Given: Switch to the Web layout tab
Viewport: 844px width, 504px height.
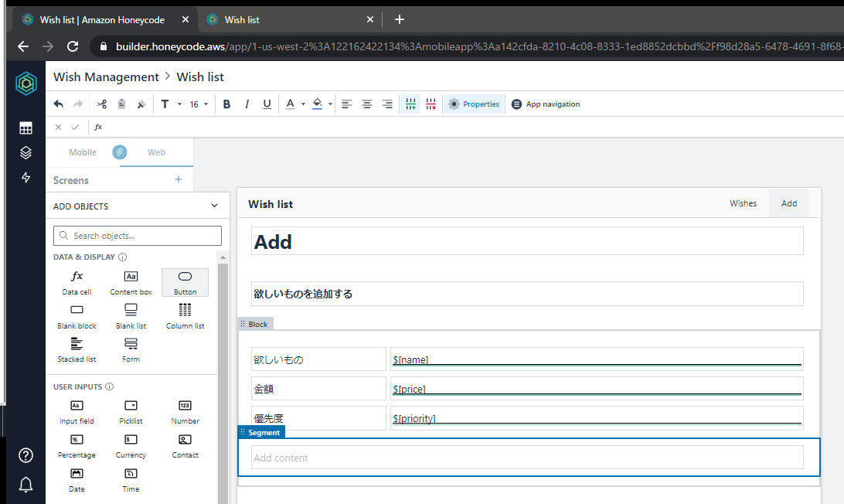Looking at the screenshot, I should [156, 152].
